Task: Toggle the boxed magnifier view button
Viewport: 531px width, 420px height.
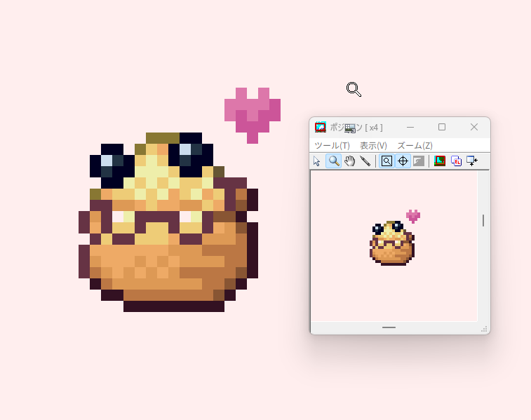Action: (387, 161)
